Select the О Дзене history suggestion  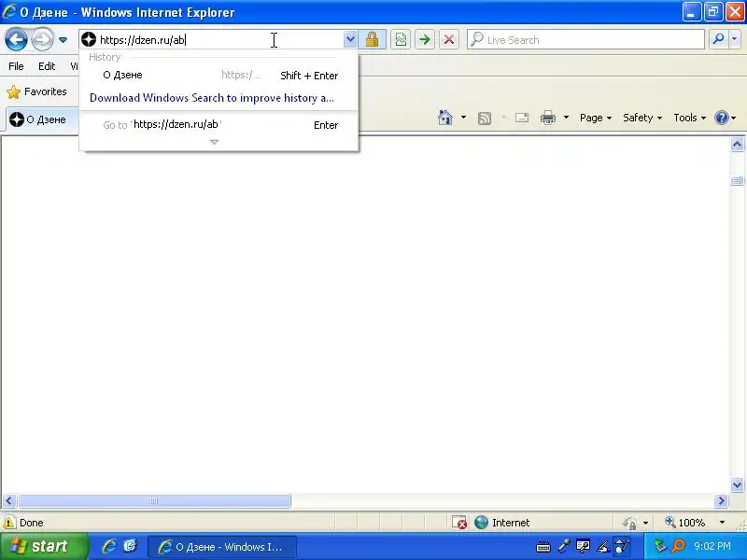[x=218, y=76]
